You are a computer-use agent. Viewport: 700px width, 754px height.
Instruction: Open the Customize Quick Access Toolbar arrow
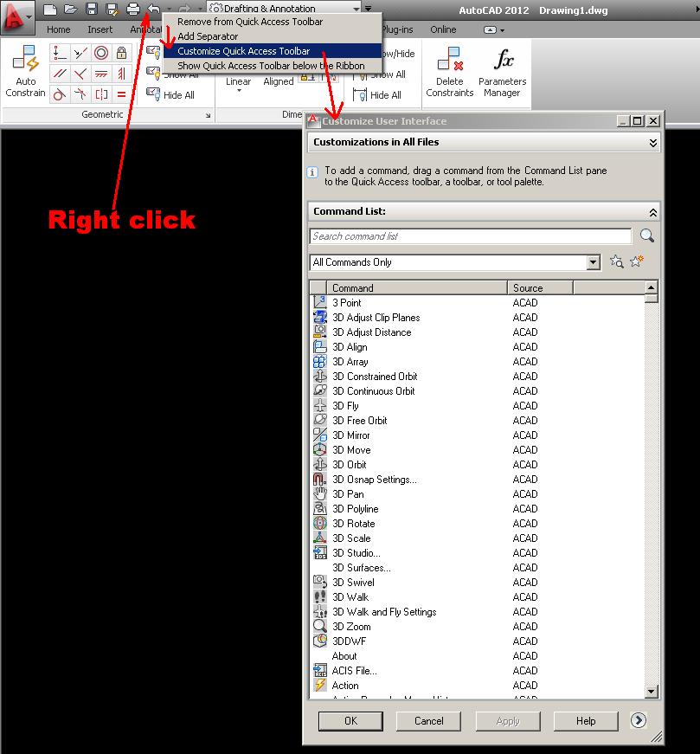point(369,9)
